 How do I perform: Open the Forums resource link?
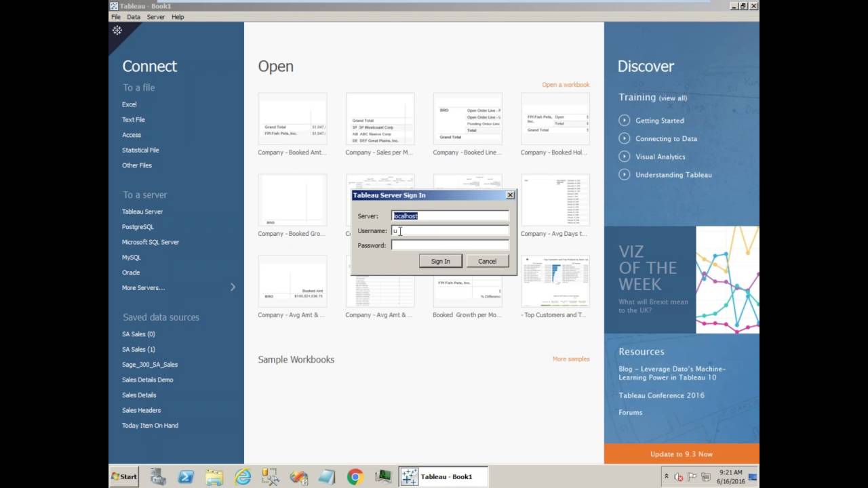point(630,412)
